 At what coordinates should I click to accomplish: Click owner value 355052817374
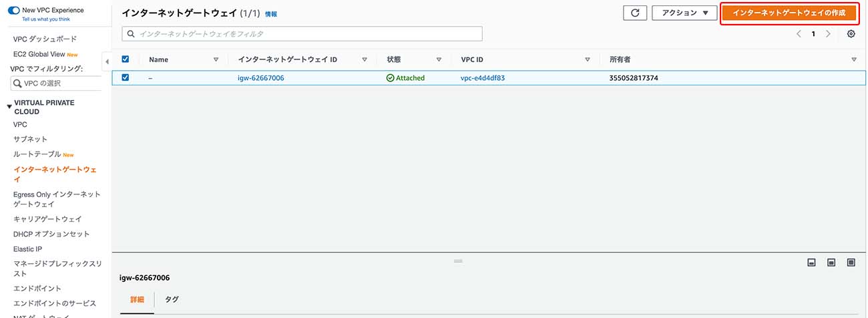click(634, 78)
